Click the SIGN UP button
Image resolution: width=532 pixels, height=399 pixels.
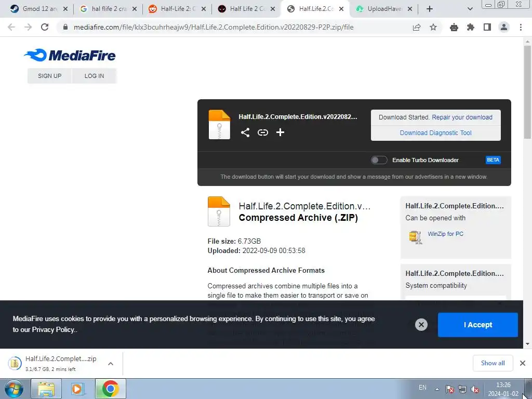pyautogui.click(x=49, y=76)
